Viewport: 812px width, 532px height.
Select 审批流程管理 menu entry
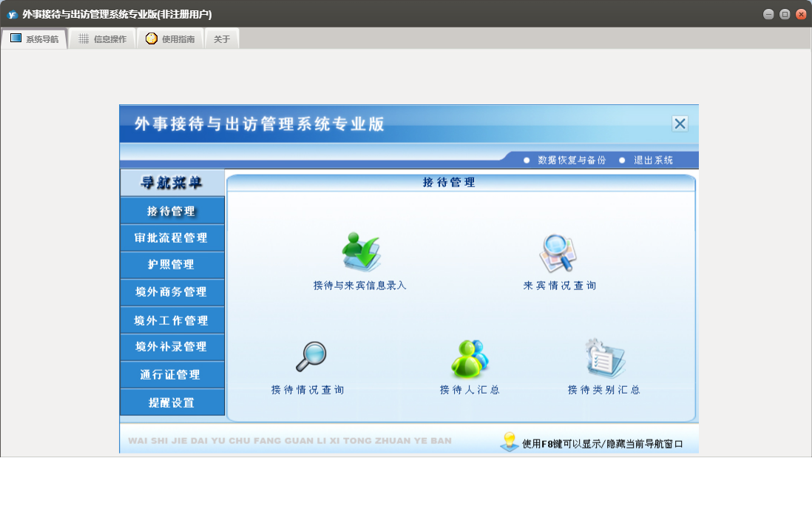pos(172,238)
